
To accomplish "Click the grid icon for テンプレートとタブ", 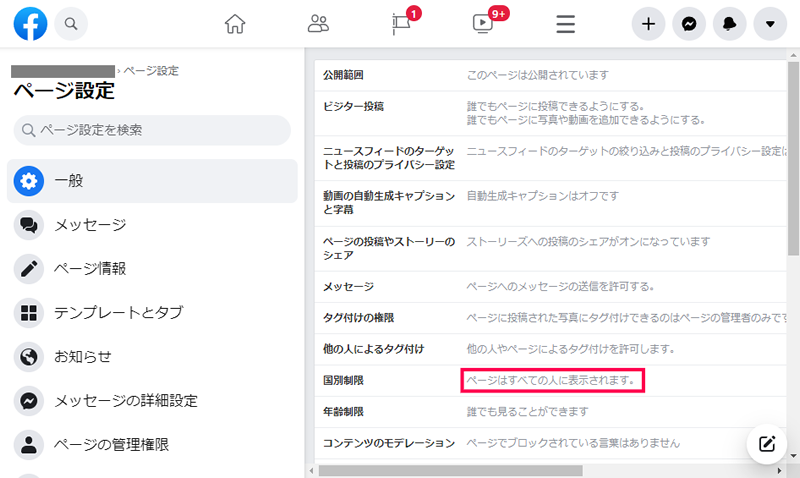I will (x=29, y=312).
